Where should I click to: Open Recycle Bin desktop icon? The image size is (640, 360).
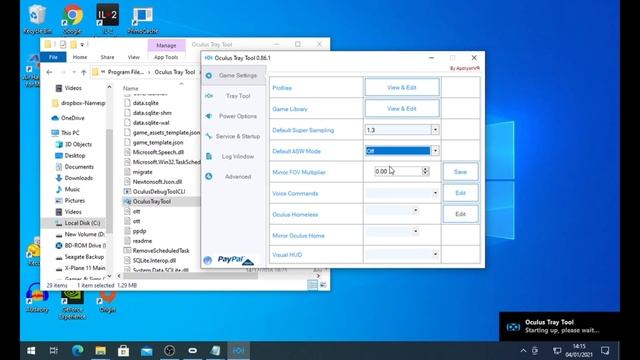coord(38,19)
